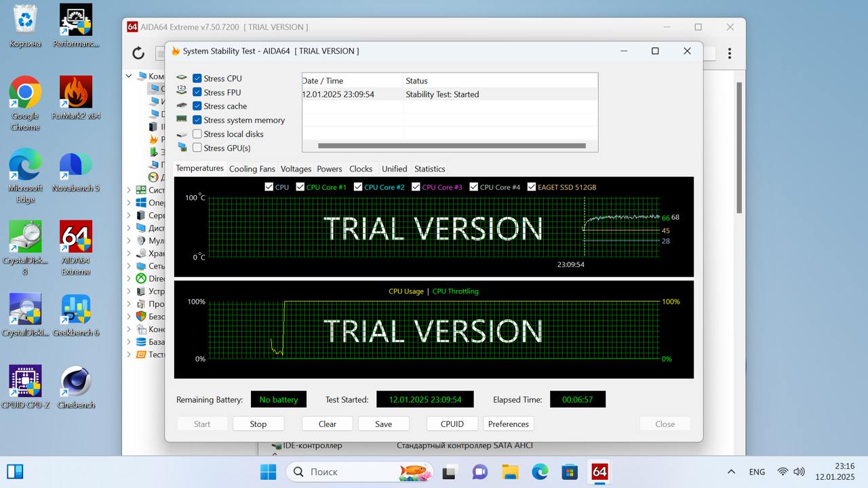Image resolution: width=868 pixels, height=488 pixels.
Task: Click the Save button
Action: tap(384, 424)
